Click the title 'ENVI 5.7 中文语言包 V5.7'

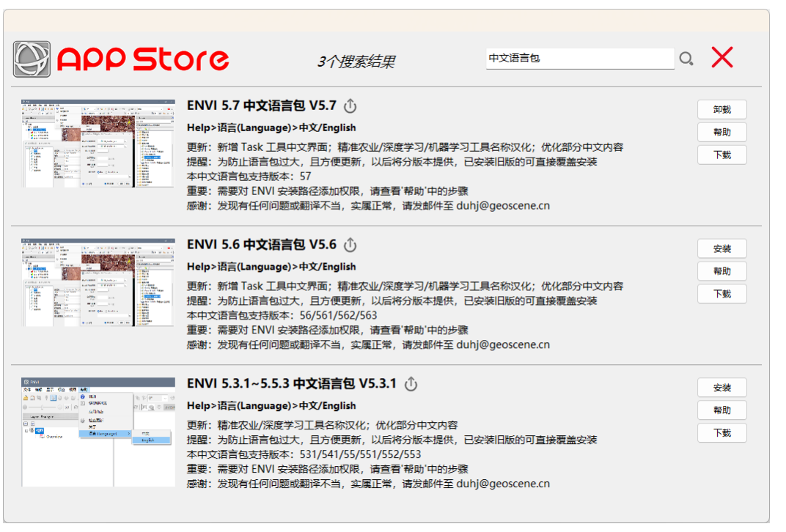tap(262, 106)
